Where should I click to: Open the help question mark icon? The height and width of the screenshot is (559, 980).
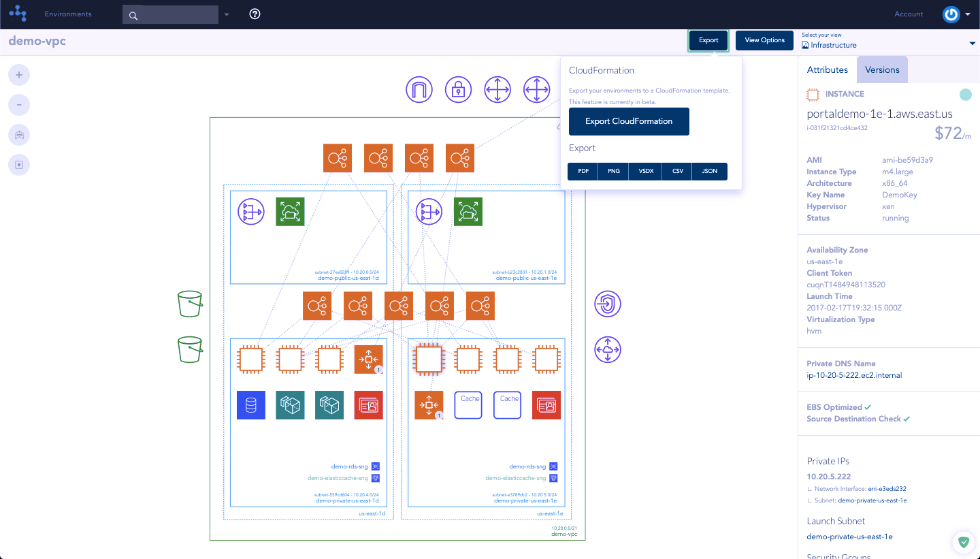tap(255, 14)
